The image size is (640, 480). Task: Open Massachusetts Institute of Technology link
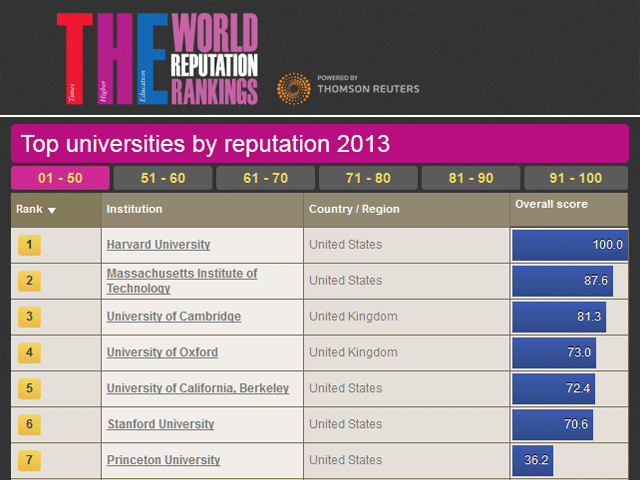pyautogui.click(x=181, y=281)
